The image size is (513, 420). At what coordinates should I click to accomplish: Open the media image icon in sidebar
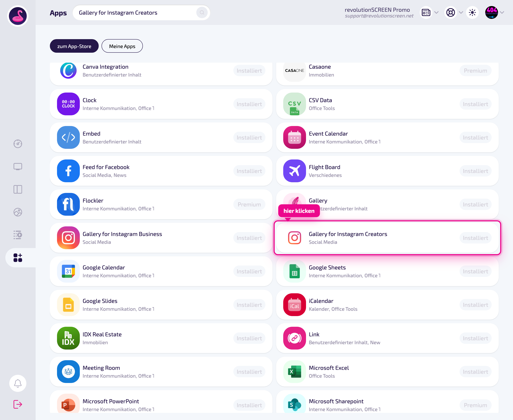click(x=18, y=212)
